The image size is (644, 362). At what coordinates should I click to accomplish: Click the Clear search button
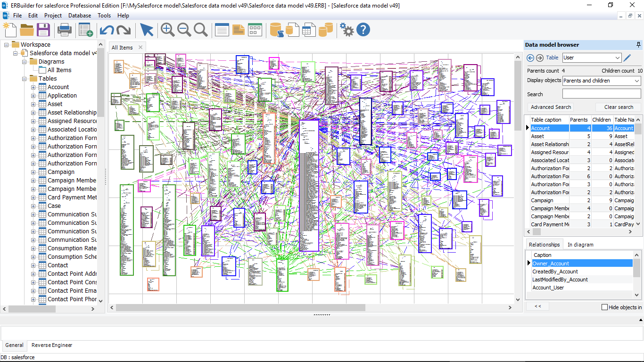tap(619, 107)
